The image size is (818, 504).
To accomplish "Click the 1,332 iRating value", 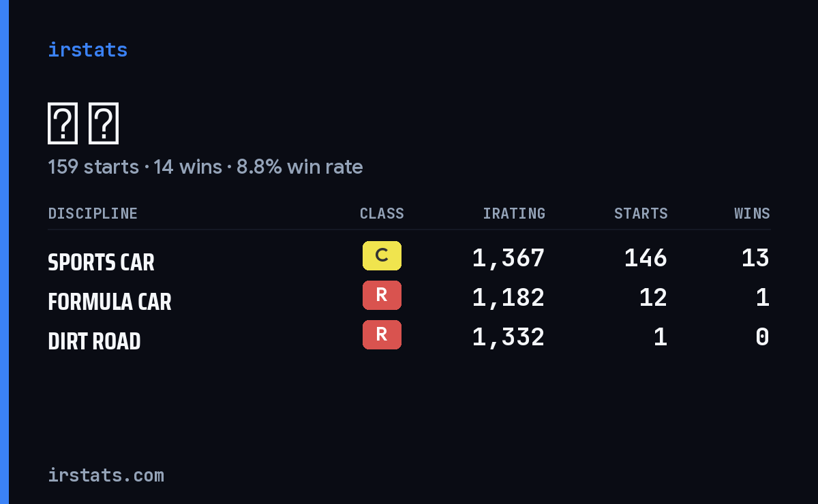I will 509,337.
